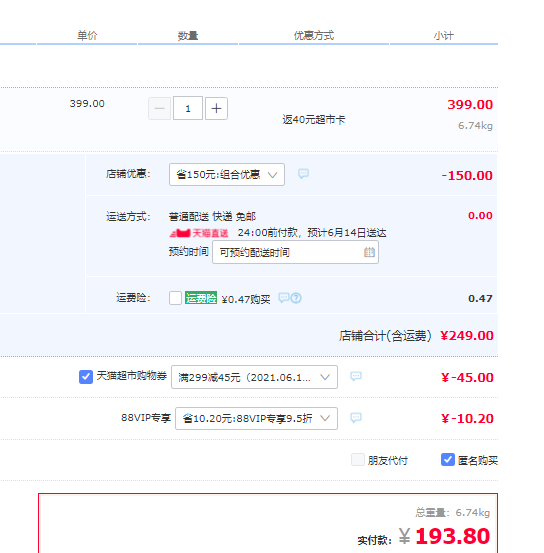Click the 可预约配送时间 input field
Viewport: 544px width, 553px height.
pos(295,252)
